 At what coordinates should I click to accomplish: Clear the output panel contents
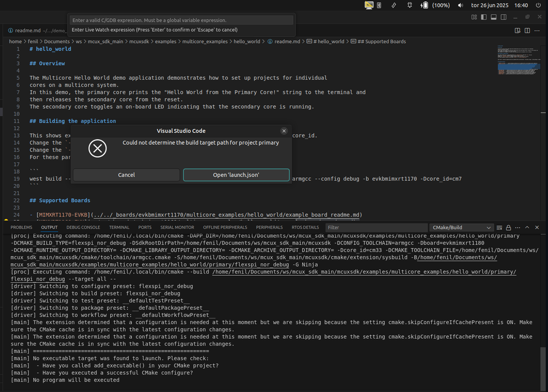pos(499,228)
